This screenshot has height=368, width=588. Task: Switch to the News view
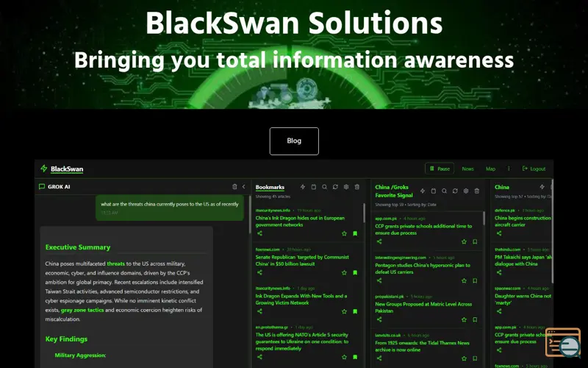(467, 169)
